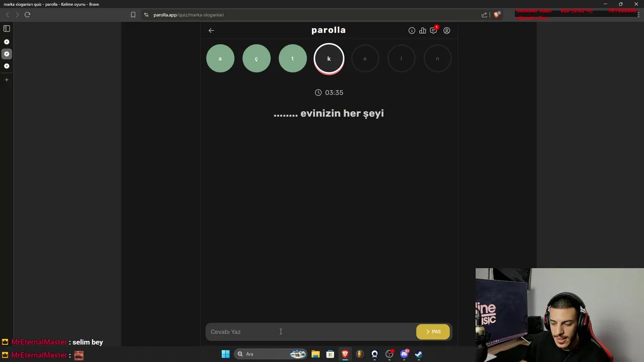Click the Brave icon in taskbar
The width and height of the screenshot is (644, 362).
[345, 354]
